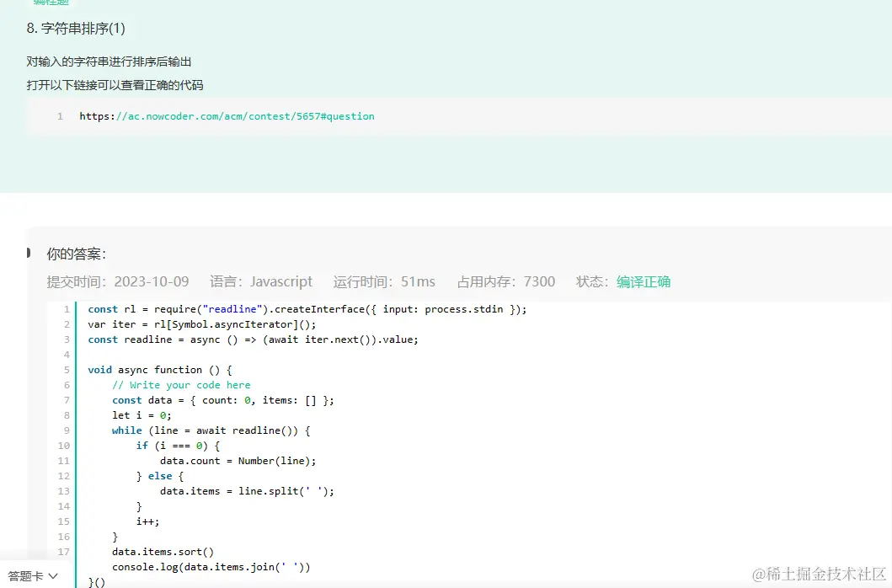
Task: Click the memory usage value 7300
Action: point(539,281)
